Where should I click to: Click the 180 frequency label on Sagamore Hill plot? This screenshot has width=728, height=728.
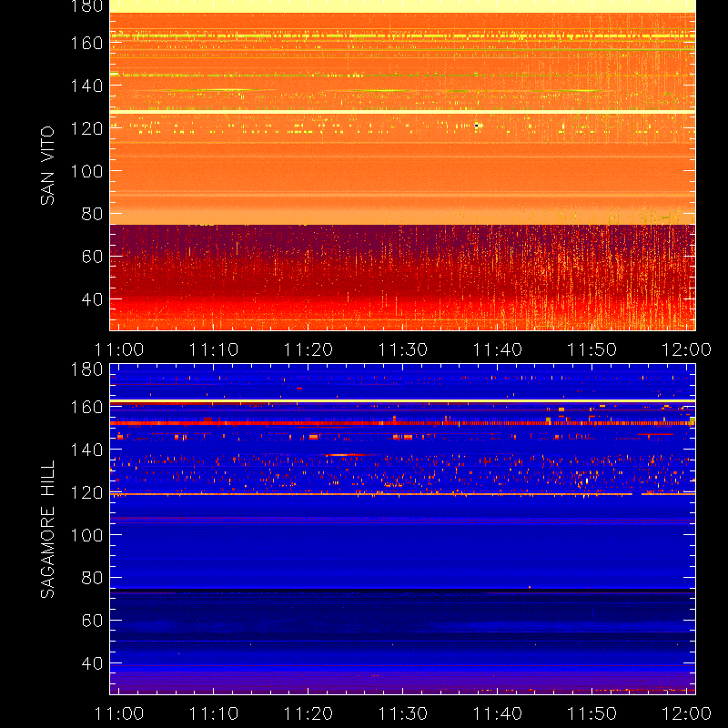[x=86, y=369]
